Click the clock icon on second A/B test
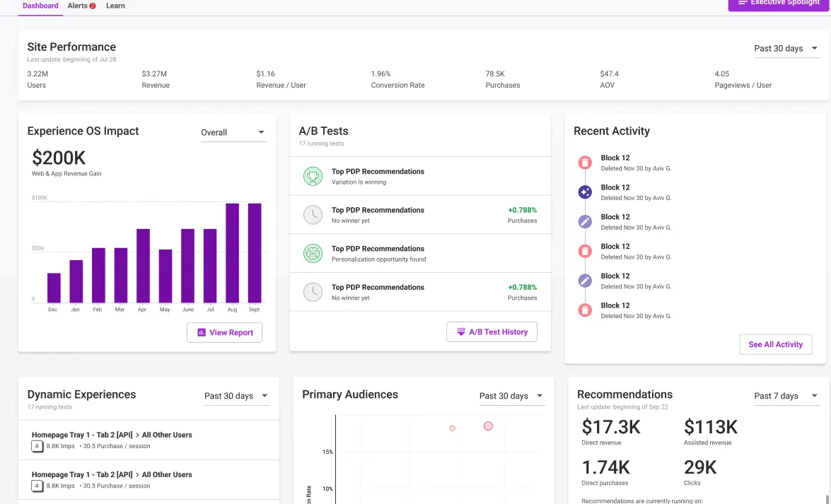Screen dimensions: 831x504 pyautogui.click(x=313, y=215)
